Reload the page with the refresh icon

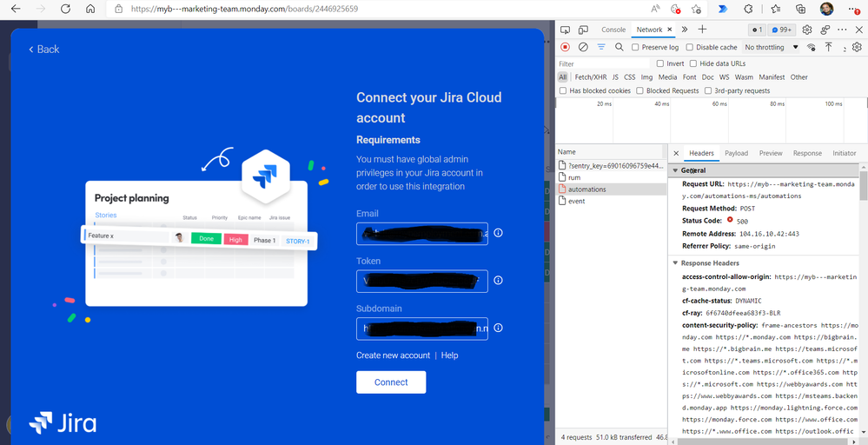coord(65,9)
